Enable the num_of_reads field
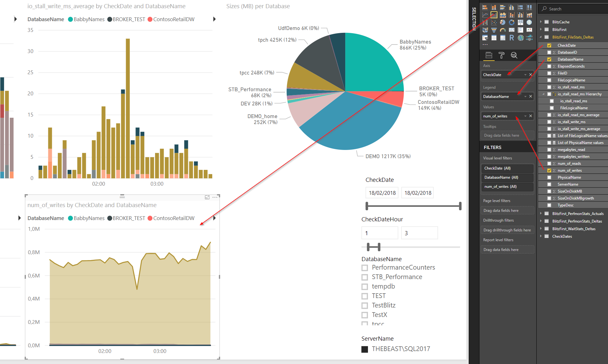 coord(549,164)
